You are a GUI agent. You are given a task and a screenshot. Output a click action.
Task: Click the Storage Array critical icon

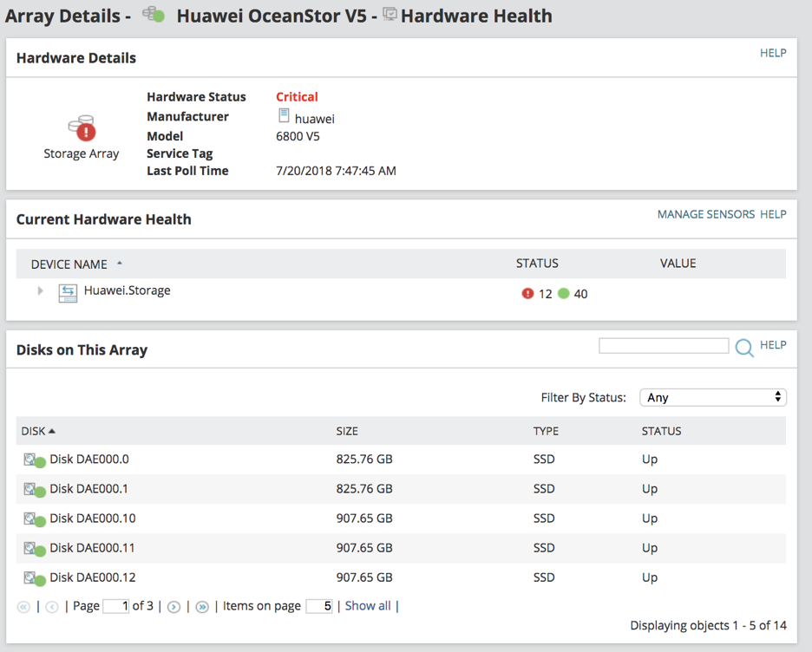tap(82, 127)
